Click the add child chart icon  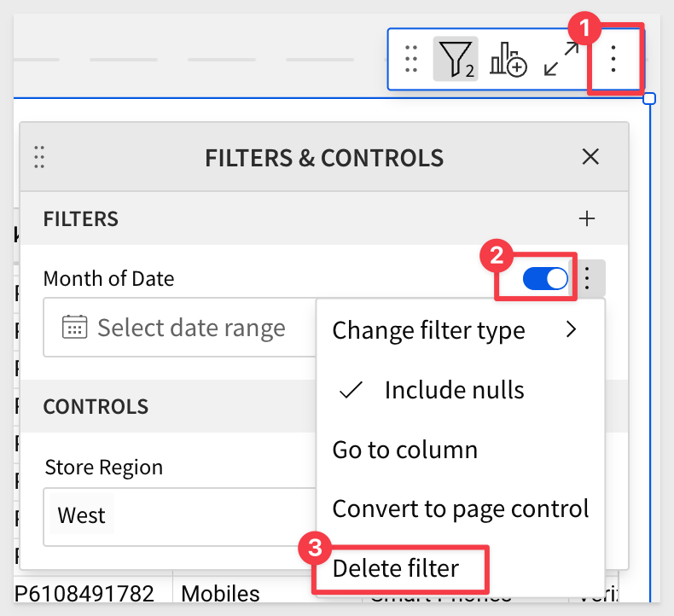tap(508, 60)
